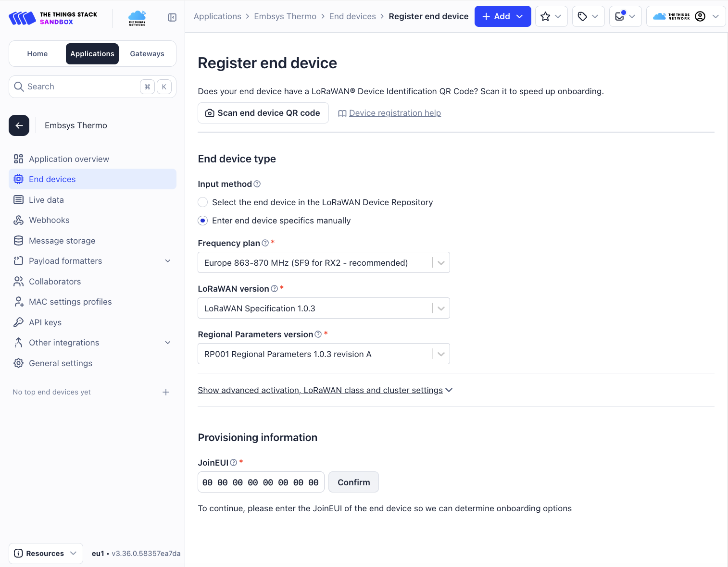Show advanced activation and cluster settings
Viewport: 728px width, 567px height.
point(325,390)
